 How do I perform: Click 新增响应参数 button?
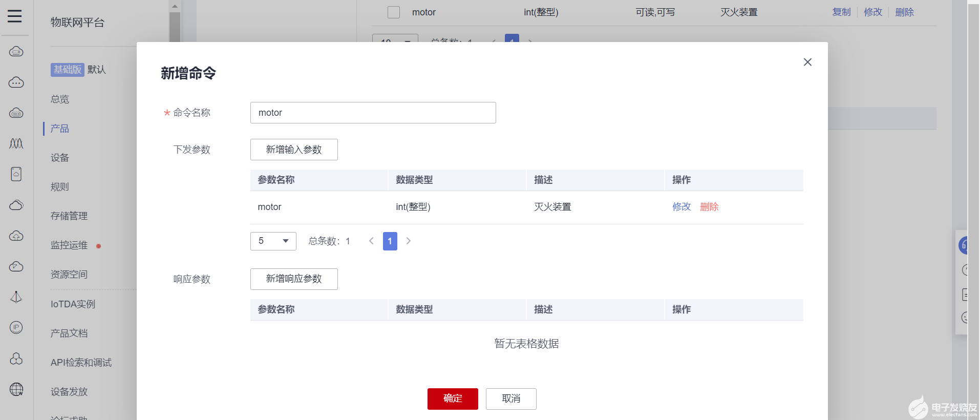(x=294, y=279)
